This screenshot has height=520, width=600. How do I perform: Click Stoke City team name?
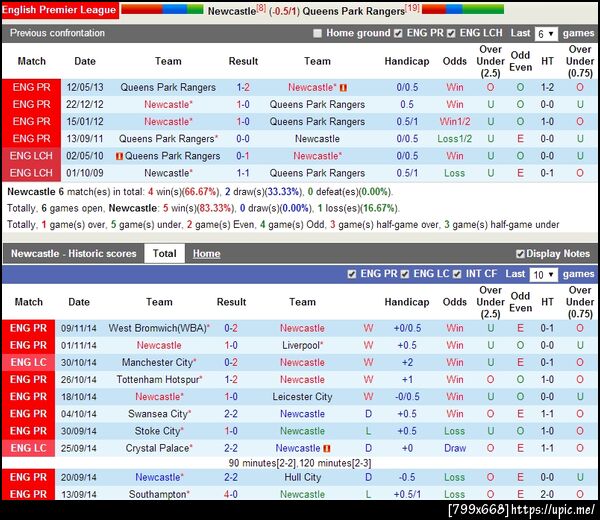tap(159, 431)
